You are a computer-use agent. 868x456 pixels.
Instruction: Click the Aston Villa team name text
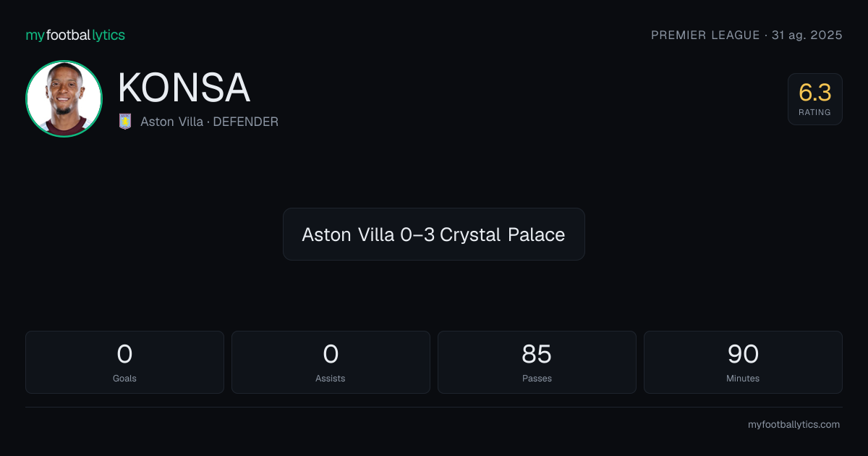click(x=171, y=122)
